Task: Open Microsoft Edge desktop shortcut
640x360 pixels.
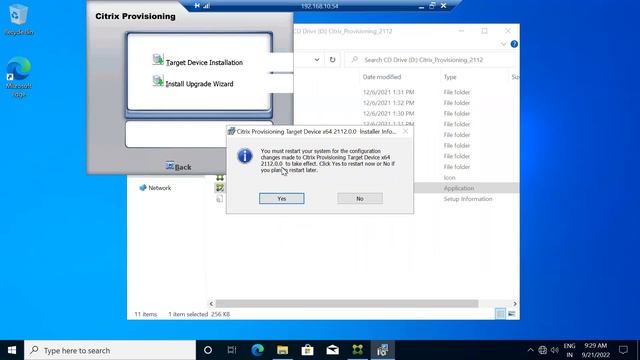Action: [x=19, y=77]
